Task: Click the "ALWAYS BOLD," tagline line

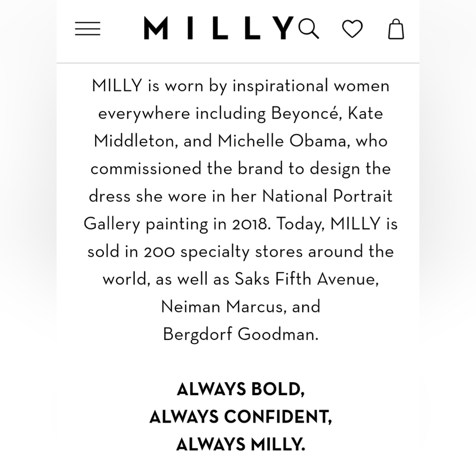Action: [x=241, y=389]
